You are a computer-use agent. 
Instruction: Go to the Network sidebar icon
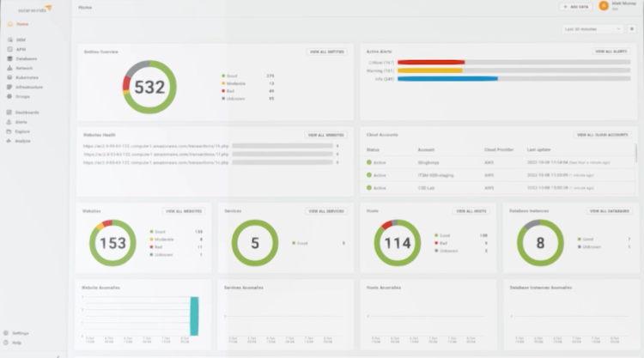coord(9,68)
